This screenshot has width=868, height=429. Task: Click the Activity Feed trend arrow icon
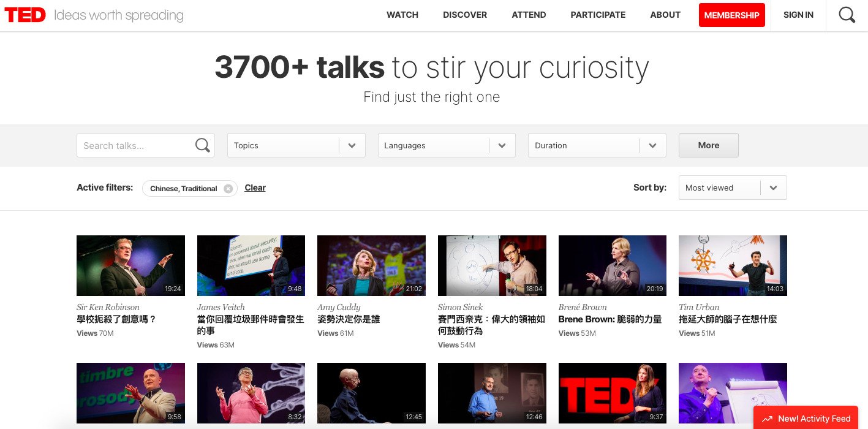[767, 419]
